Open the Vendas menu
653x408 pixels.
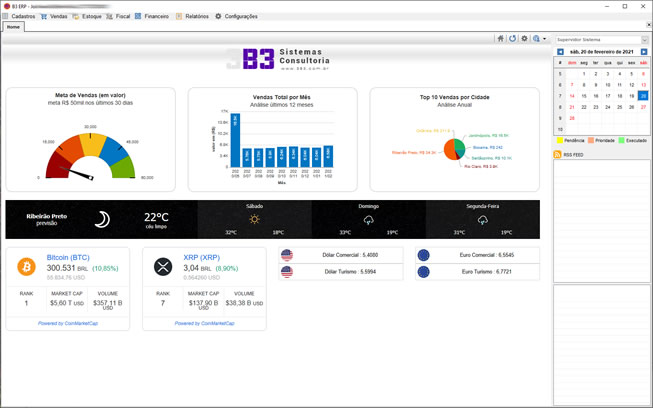click(54, 16)
